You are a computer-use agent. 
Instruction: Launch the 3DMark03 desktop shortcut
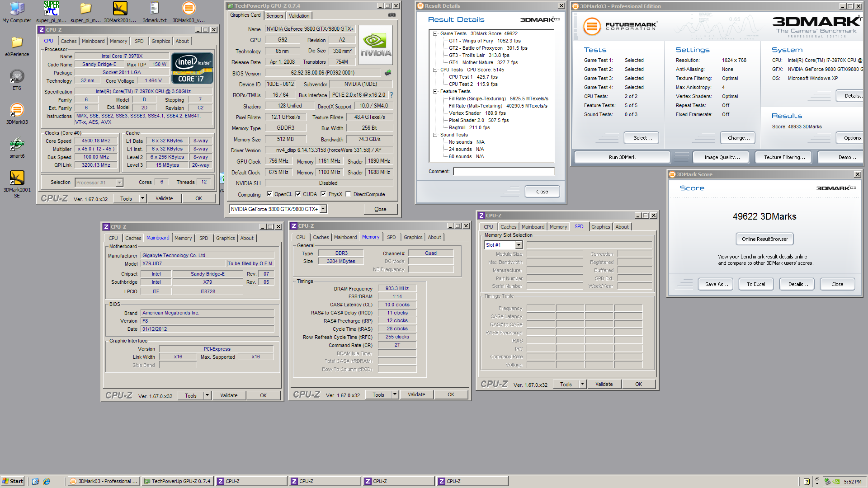(x=17, y=113)
